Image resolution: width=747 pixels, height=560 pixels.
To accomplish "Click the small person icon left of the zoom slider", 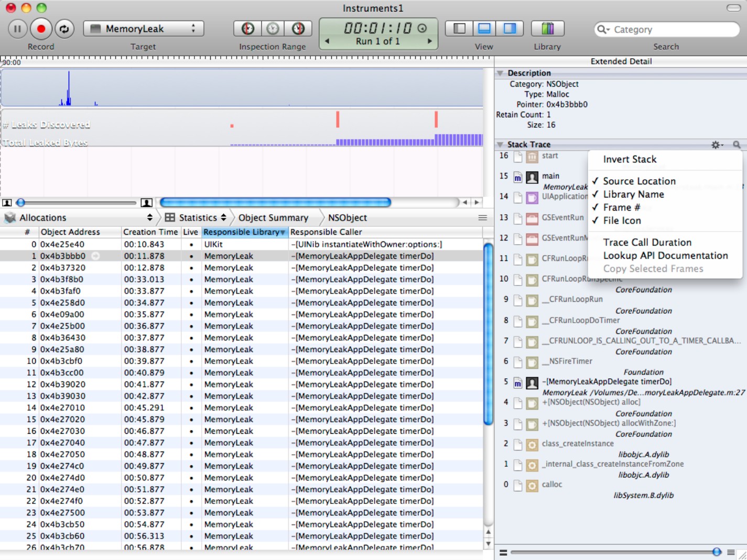I will [7, 203].
